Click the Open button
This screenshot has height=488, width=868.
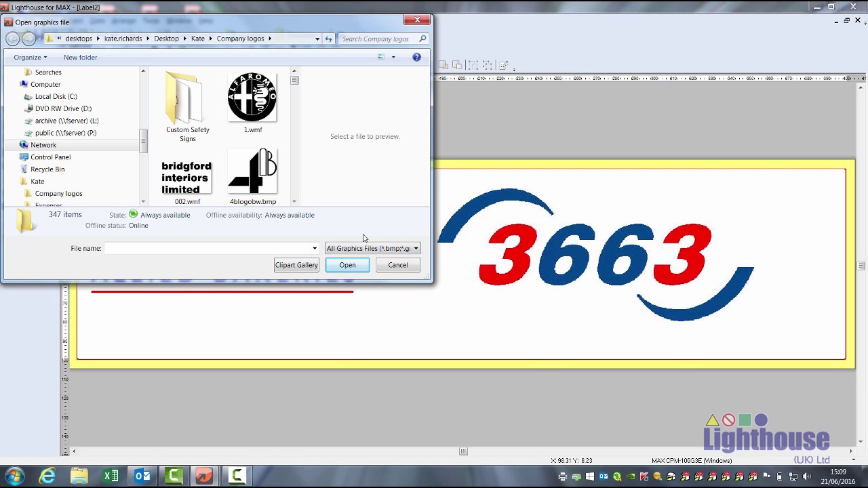[x=347, y=265]
